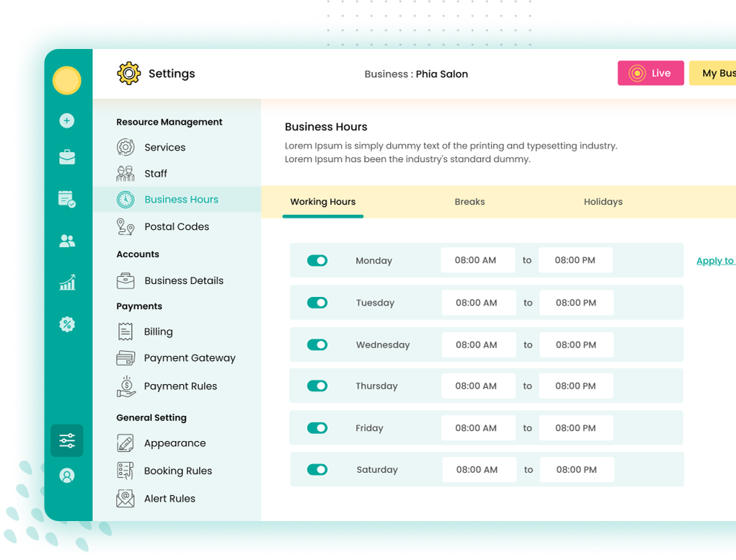Screen dimensions: 736x560
Task: Open the calendar check icon in sidebar
Action: tap(67, 200)
